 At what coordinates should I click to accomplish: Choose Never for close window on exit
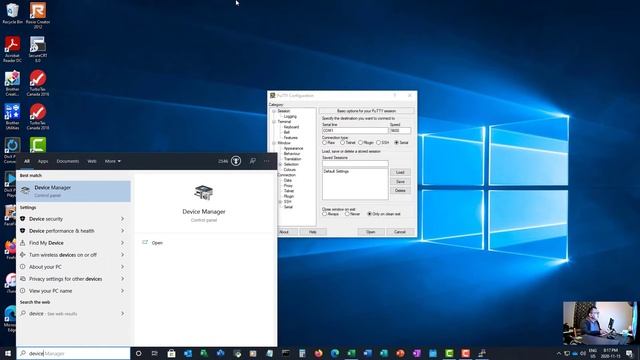tap(347, 214)
